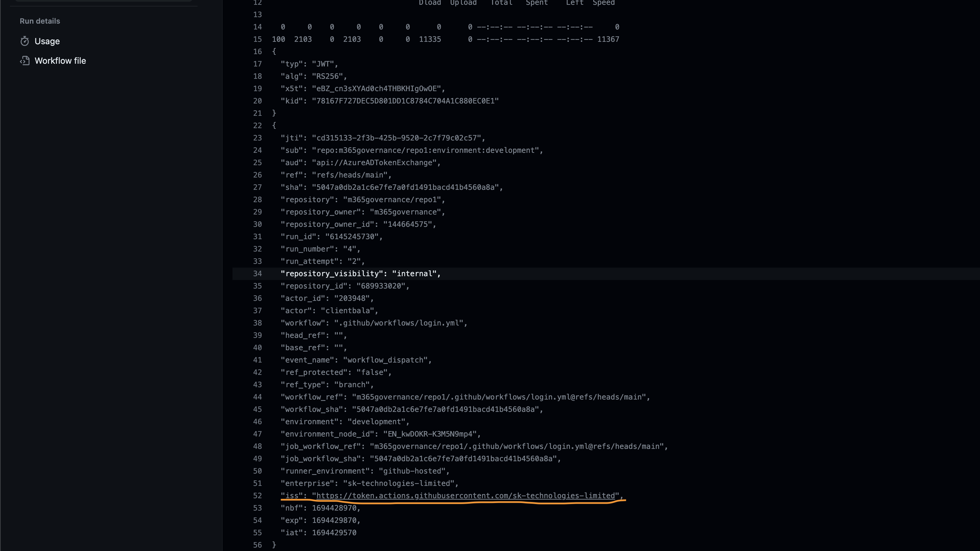Open the token.actions.githubusercontent.com issuer URL
The height and width of the screenshot is (551, 980).
click(x=465, y=495)
